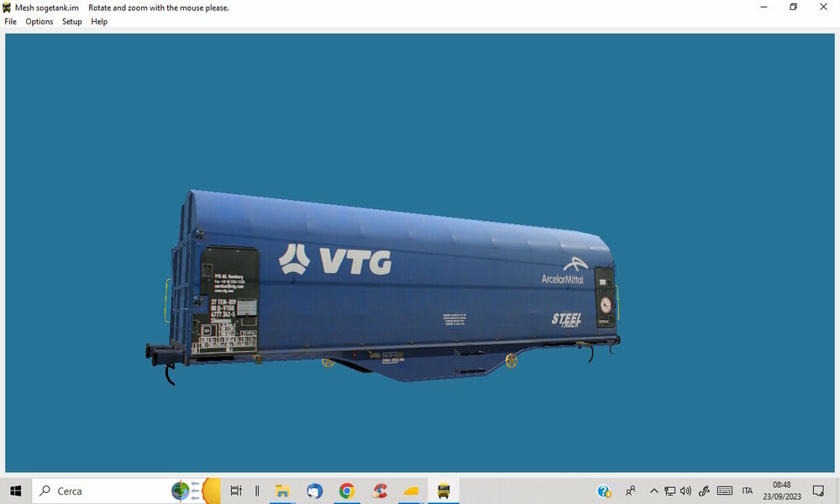Open File Explorer from the taskbar
The image size is (840, 504).
coord(282,491)
